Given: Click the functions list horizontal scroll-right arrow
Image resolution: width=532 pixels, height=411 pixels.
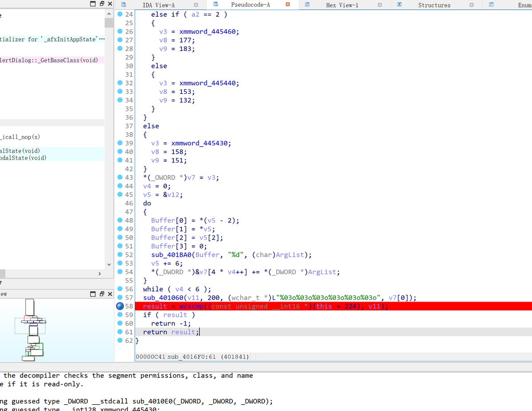Looking at the screenshot, I should (x=99, y=274).
